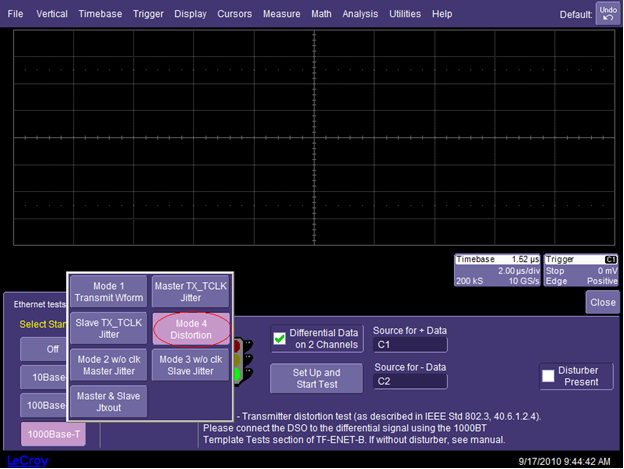The width and height of the screenshot is (624, 469).
Task: Open the File menu
Action: [x=15, y=14]
